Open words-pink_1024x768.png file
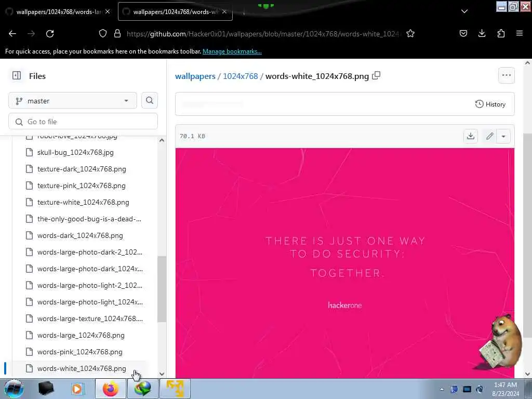Viewport: 532px width, 399px height. click(79, 352)
